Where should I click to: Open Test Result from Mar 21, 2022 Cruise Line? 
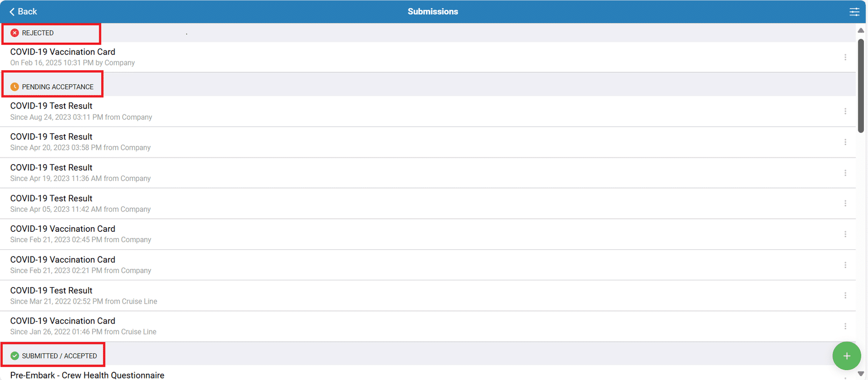[428, 295]
